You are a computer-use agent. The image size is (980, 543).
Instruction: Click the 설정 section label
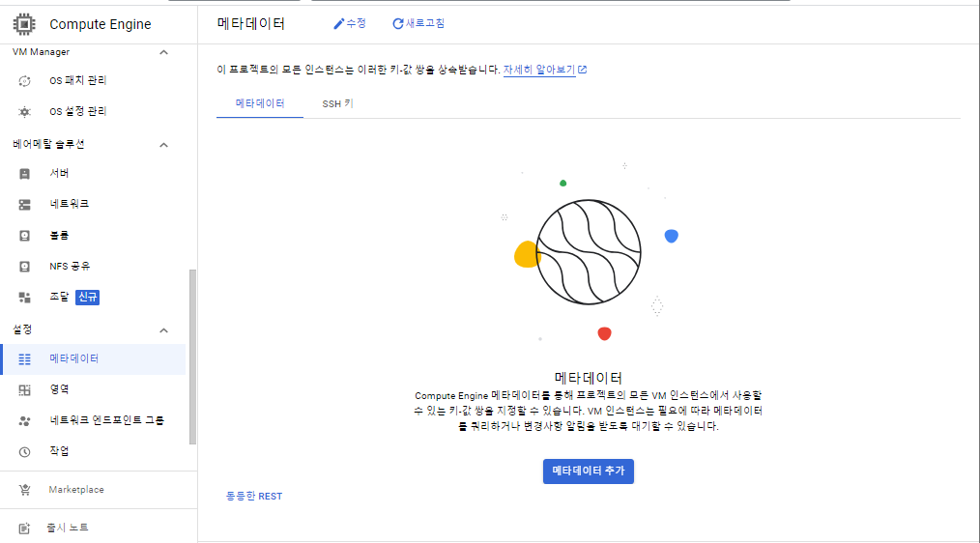point(22,329)
